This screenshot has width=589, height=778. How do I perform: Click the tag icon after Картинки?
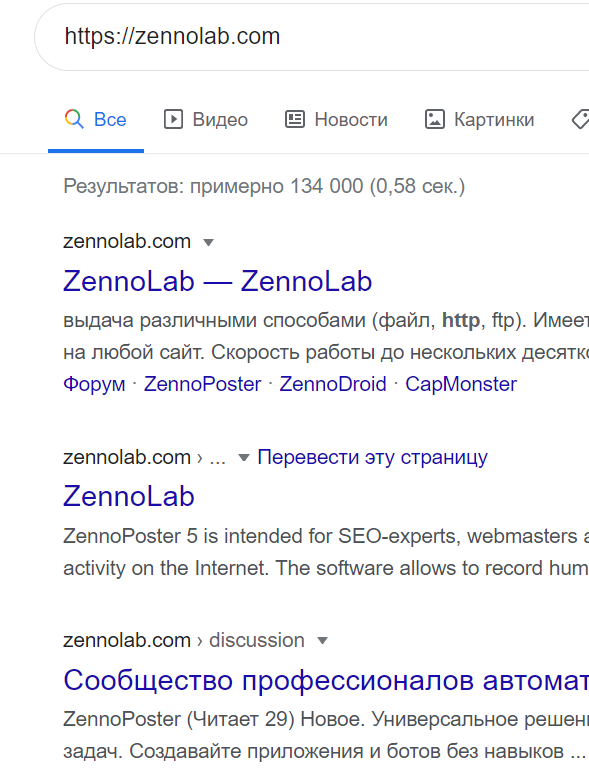[x=581, y=120]
